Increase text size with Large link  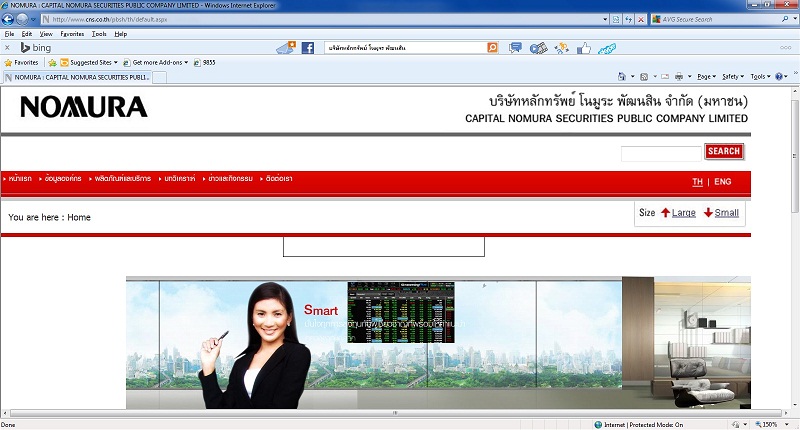(x=684, y=213)
